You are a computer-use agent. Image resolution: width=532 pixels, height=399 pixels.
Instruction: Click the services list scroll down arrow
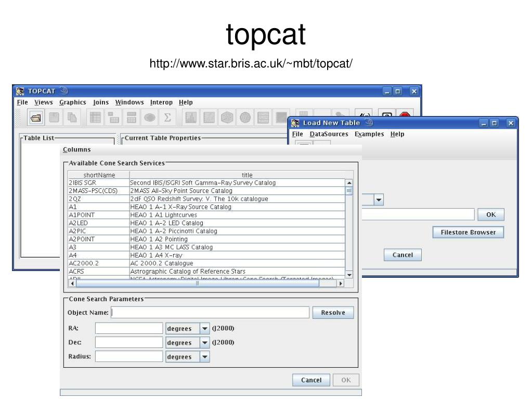point(349,275)
